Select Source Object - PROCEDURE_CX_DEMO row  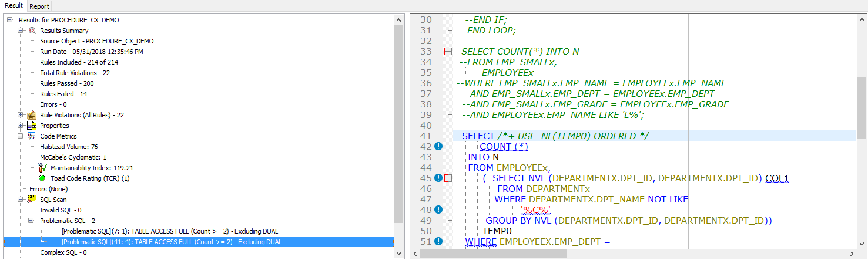pos(97,41)
